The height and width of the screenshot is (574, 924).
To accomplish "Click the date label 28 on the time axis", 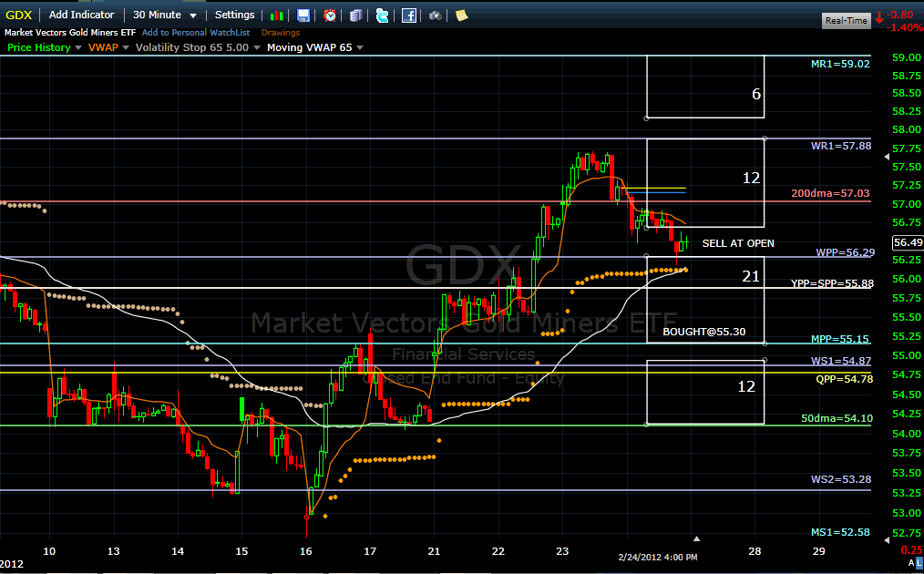I will point(755,551).
